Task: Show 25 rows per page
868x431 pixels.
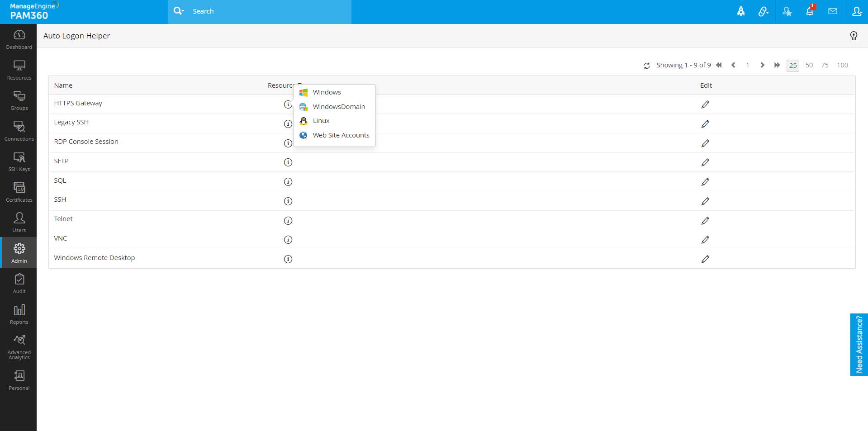Action: point(793,66)
